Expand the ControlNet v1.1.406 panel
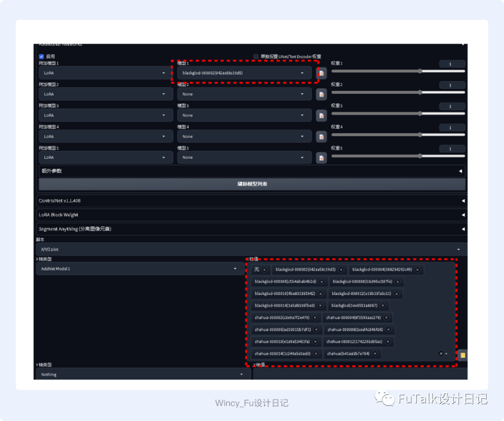 252,201
